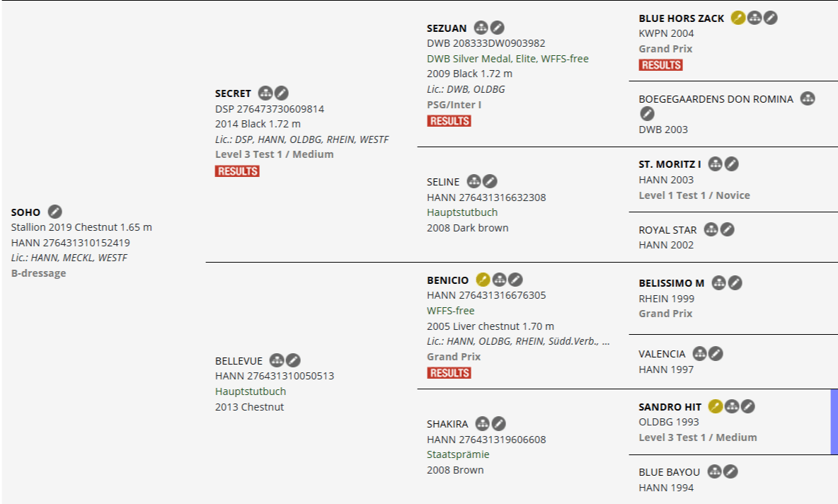Edit Bellevue using the pencil icon
Image resolution: width=838 pixels, height=504 pixels.
pos(293,360)
